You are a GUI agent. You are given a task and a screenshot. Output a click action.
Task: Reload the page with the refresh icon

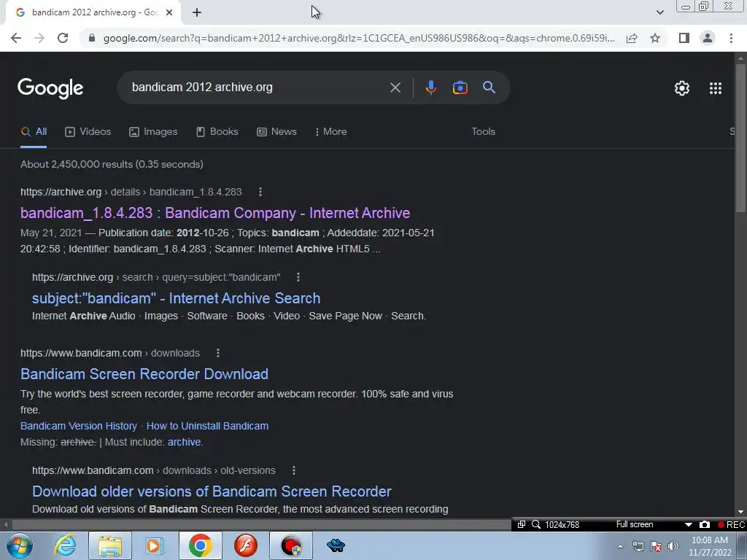tap(63, 38)
